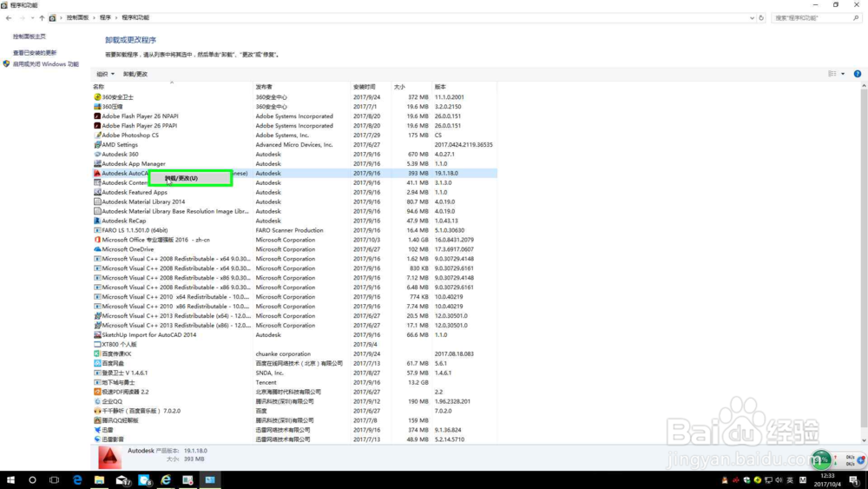Select the Autodesk App Manager row

[294, 164]
